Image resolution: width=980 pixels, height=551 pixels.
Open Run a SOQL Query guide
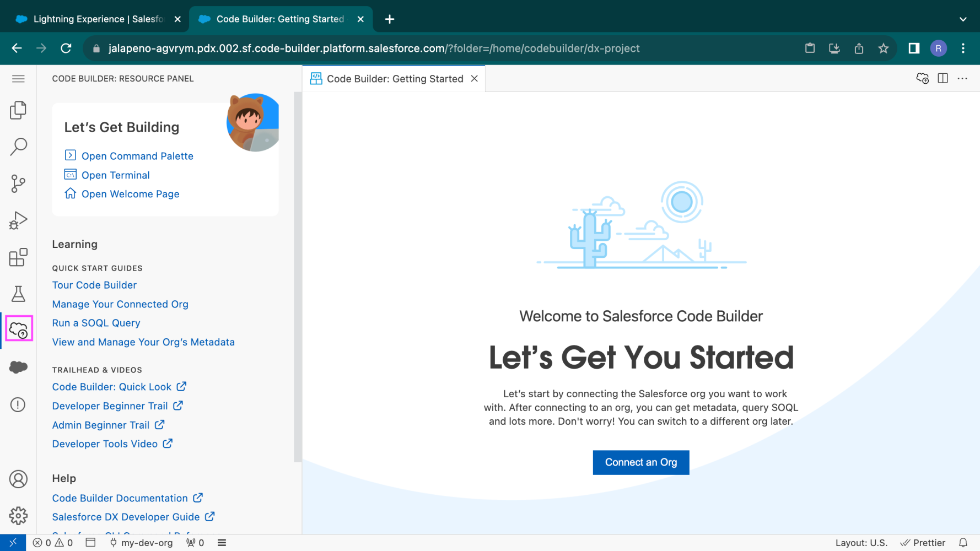[x=96, y=323]
